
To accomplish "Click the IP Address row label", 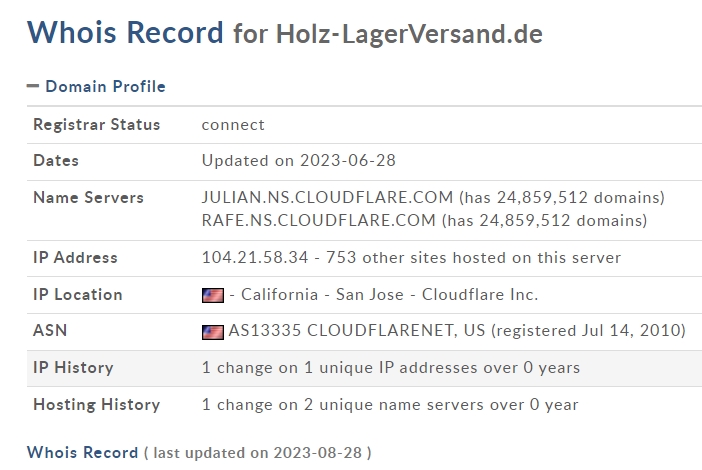I will click(x=75, y=257).
